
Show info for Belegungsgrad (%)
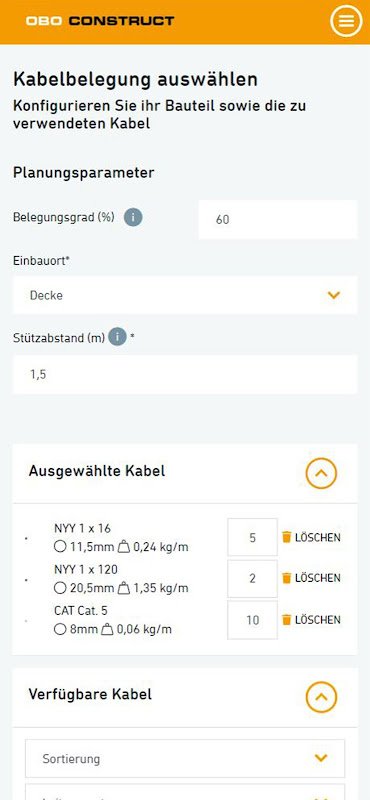point(133,218)
